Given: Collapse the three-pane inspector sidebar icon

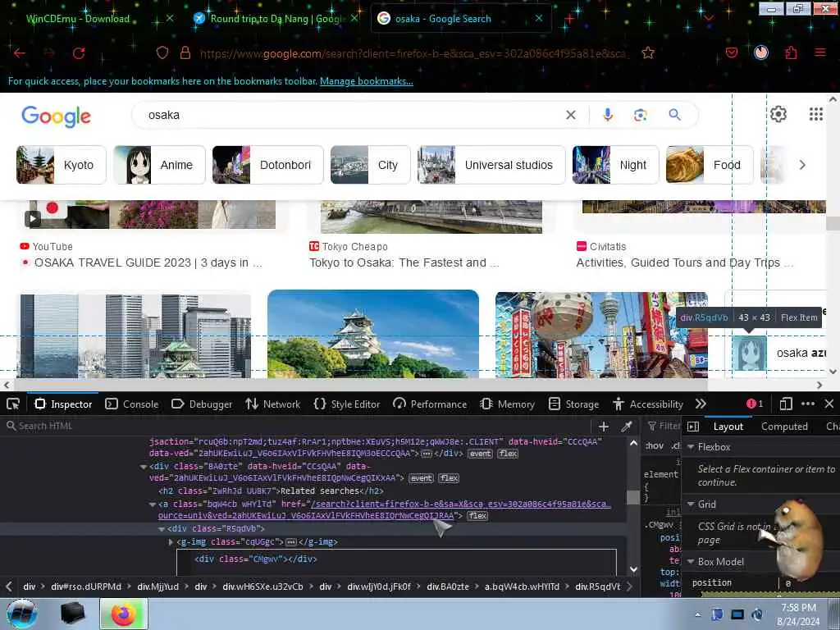Looking at the screenshot, I should coord(693,427).
